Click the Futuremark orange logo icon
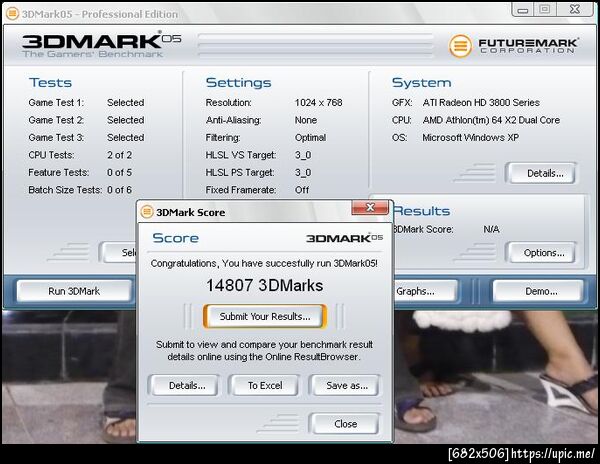 [460, 46]
